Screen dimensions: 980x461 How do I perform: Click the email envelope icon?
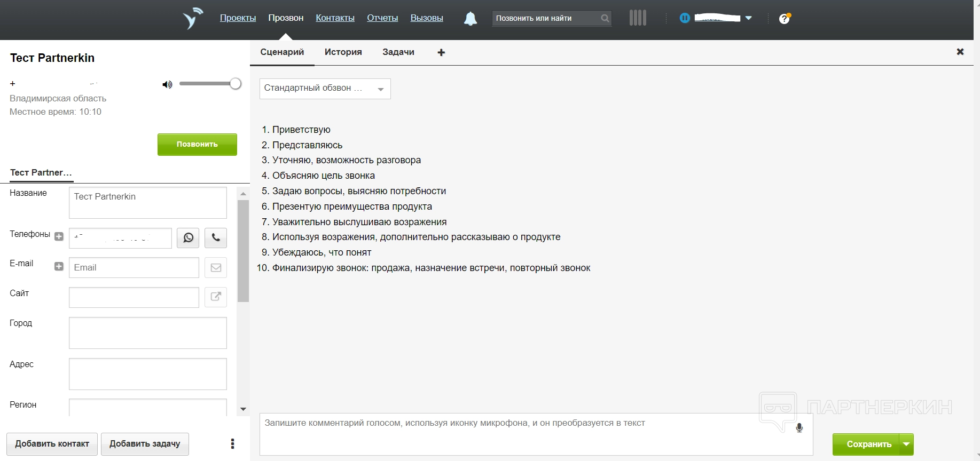pyautogui.click(x=216, y=268)
